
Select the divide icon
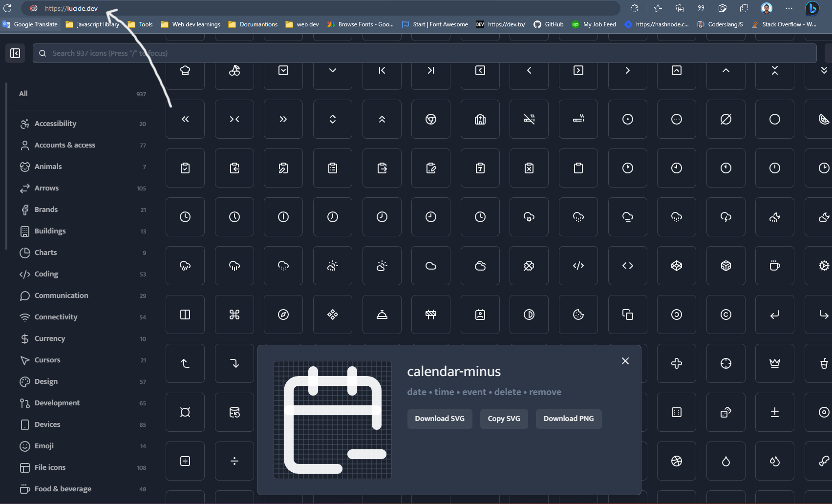coord(234,461)
